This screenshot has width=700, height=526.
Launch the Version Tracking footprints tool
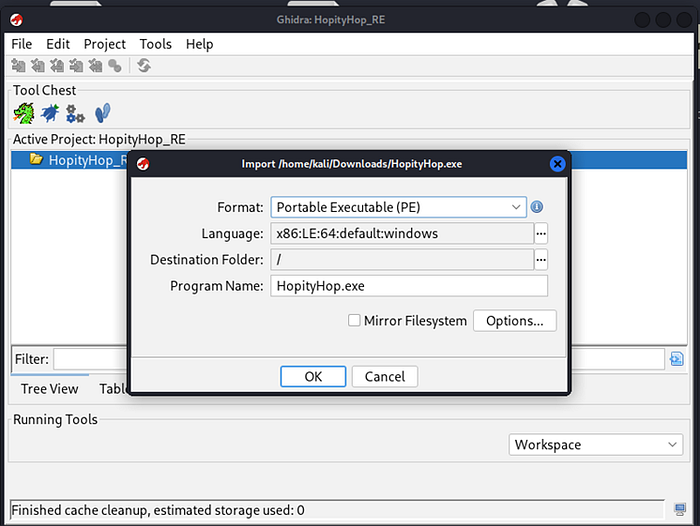coord(103,113)
